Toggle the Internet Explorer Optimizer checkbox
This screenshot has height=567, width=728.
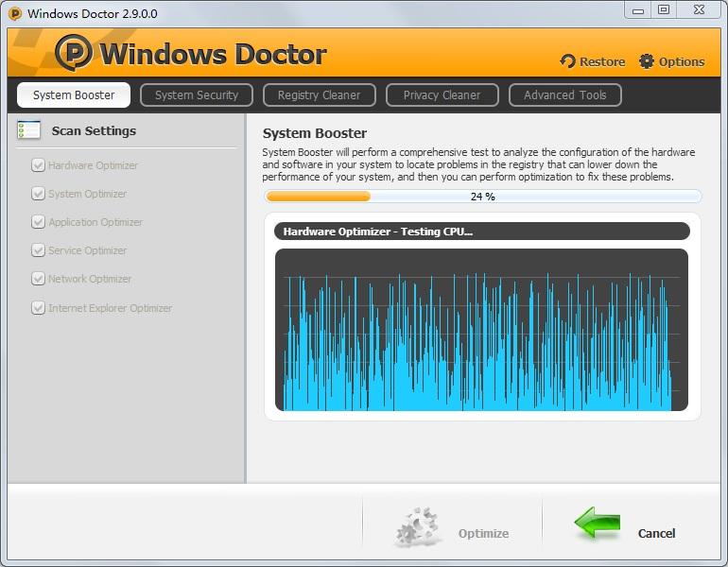(x=38, y=308)
